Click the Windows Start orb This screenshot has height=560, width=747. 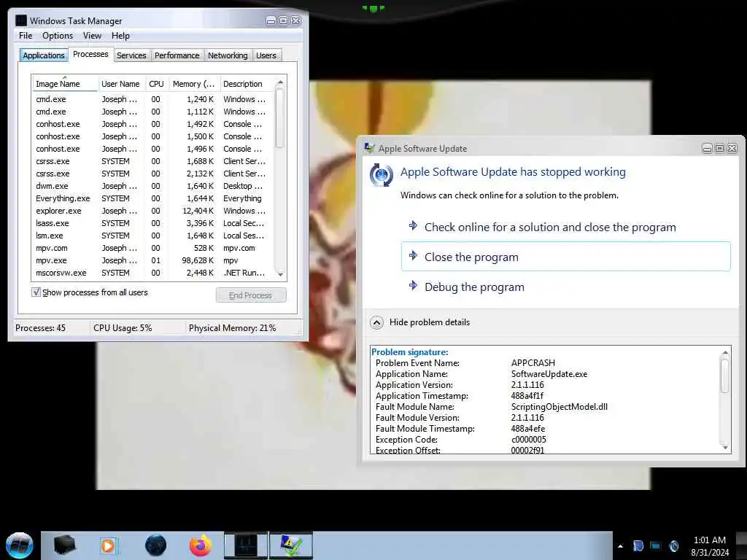(20, 545)
